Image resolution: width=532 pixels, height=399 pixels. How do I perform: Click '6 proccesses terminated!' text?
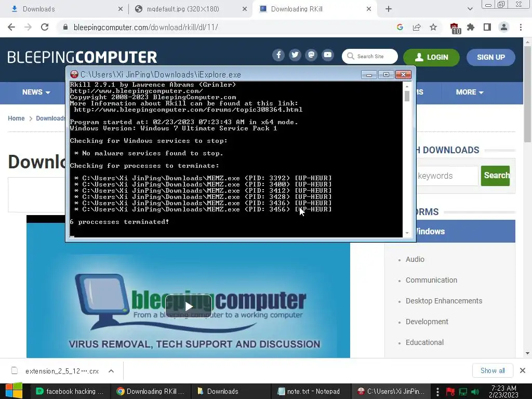point(119,222)
